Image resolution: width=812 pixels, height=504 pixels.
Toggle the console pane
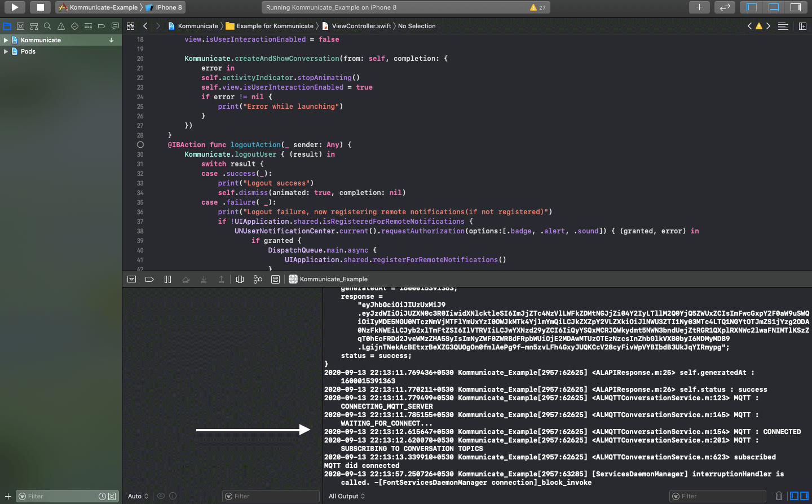804,496
